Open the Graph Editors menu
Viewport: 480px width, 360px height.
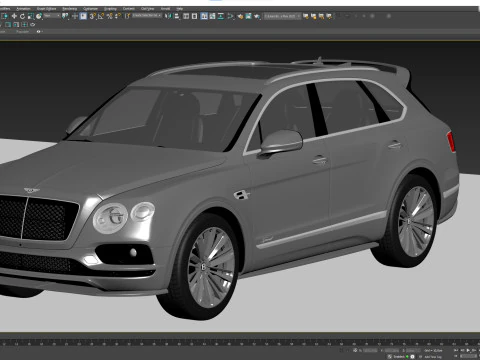click(x=46, y=9)
